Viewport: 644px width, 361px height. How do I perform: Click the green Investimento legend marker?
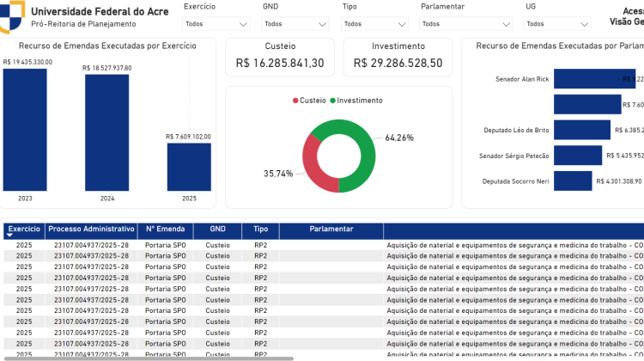[331, 101]
